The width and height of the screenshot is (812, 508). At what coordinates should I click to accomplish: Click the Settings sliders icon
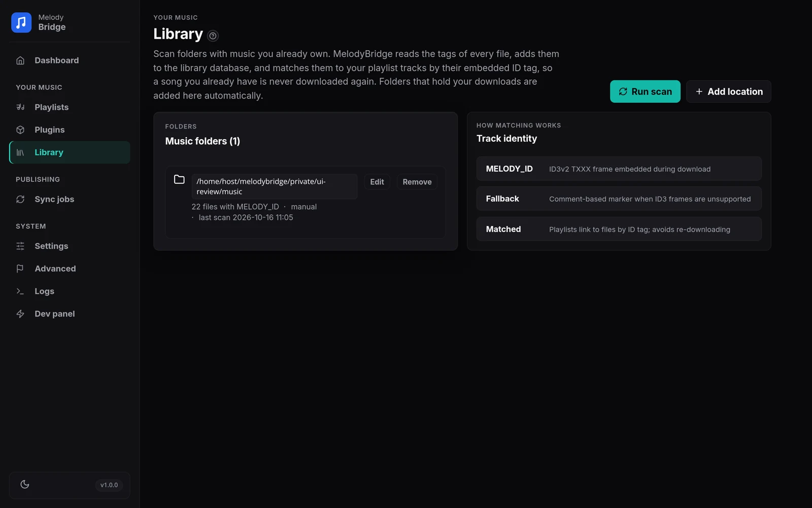click(20, 246)
